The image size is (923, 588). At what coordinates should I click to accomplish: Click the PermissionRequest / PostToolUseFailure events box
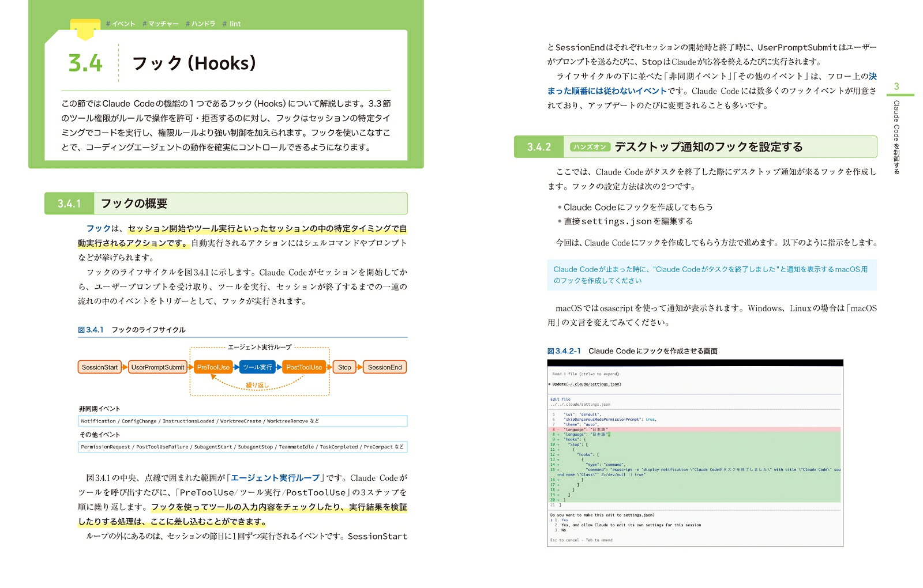[x=243, y=447]
